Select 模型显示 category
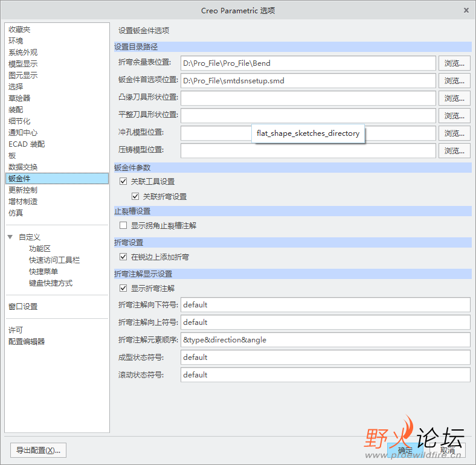476x465 pixels. (x=23, y=64)
